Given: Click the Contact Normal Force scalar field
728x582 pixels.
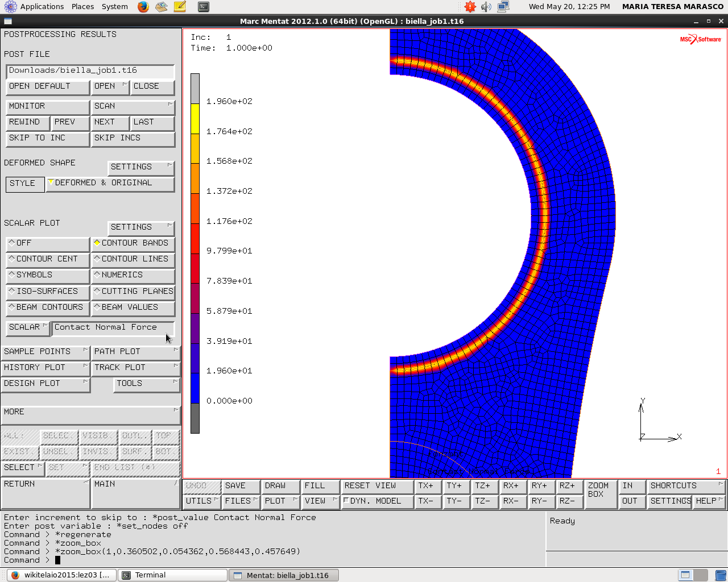Looking at the screenshot, I should pos(113,328).
